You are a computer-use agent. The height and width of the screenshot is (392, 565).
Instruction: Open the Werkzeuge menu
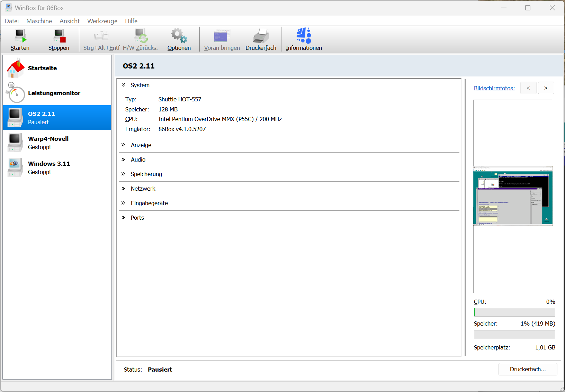click(102, 21)
